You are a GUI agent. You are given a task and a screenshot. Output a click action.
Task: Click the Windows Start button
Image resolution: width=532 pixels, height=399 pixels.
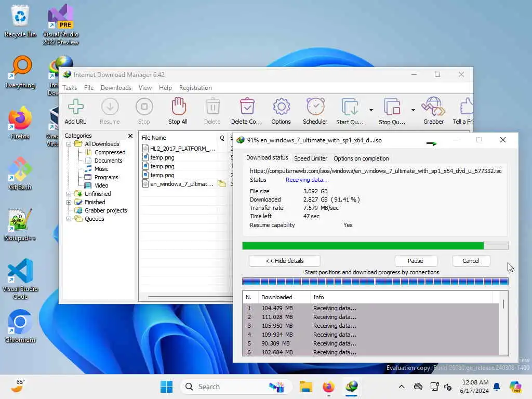pos(166,387)
